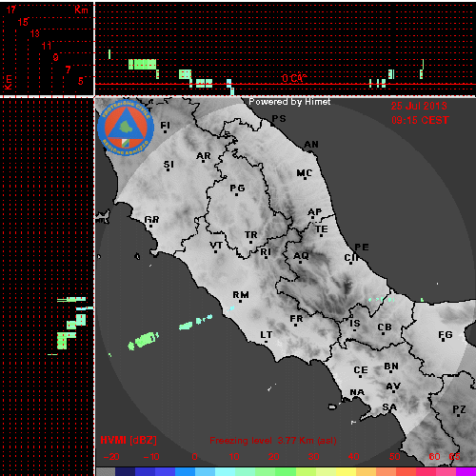476x476 pixels.
Task: Click the FG city marker
Action: 444,341
